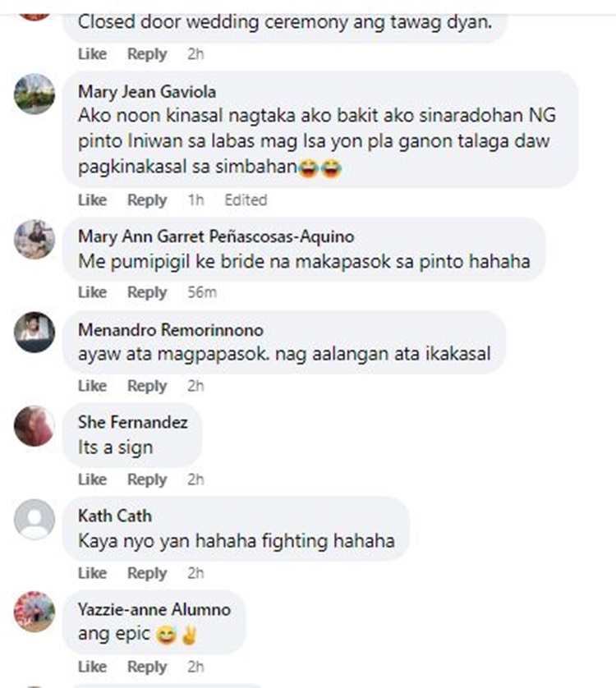Open Yazzie-anne Alumno's profile picture
This screenshot has height=688, width=616.
click(34, 612)
